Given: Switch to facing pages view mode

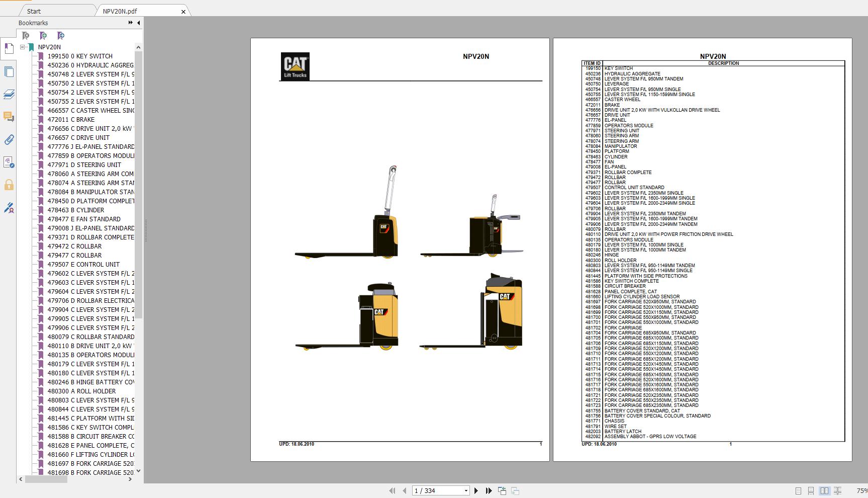Looking at the screenshot, I should pos(824,490).
